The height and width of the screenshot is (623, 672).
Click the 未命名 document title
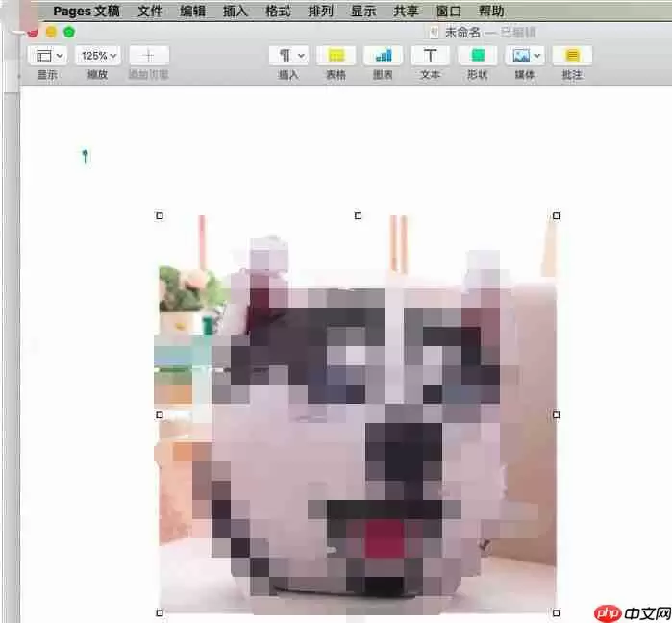(462, 32)
